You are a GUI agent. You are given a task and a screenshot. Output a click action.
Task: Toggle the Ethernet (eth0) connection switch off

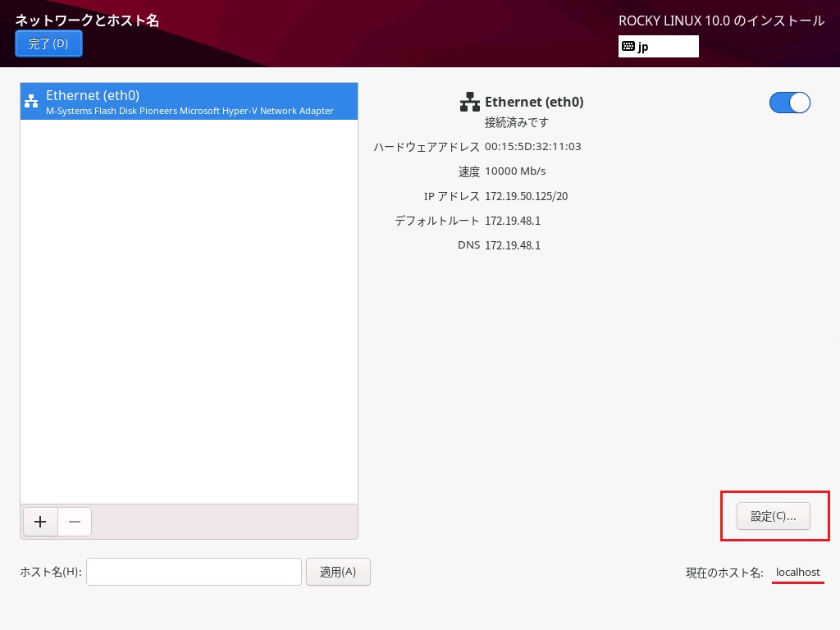[x=789, y=103]
